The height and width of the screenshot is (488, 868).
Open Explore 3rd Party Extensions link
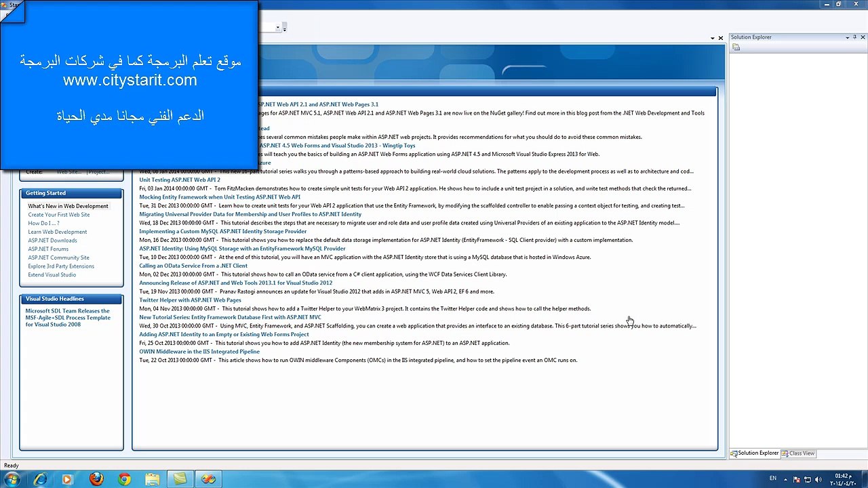pos(61,266)
